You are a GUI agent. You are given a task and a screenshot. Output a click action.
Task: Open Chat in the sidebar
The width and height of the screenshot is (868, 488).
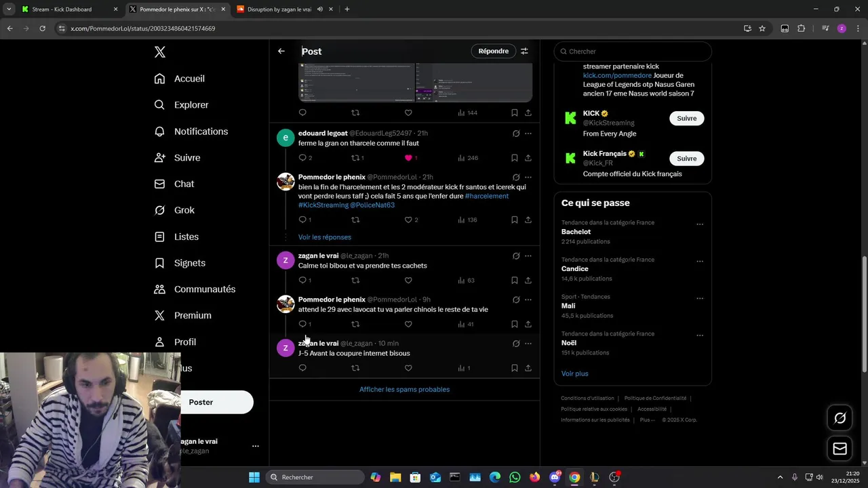coord(174,184)
